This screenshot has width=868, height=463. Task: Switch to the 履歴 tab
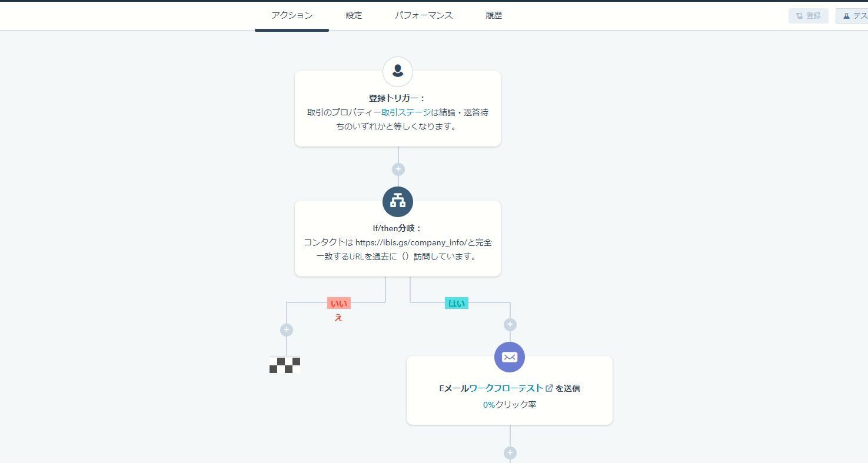pyautogui.click(x=494, y=16)
